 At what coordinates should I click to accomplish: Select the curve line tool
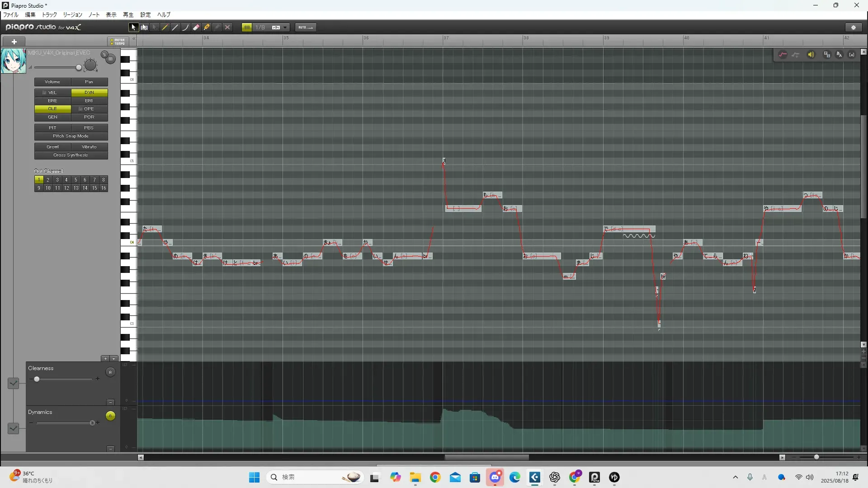tap(186, 28)
